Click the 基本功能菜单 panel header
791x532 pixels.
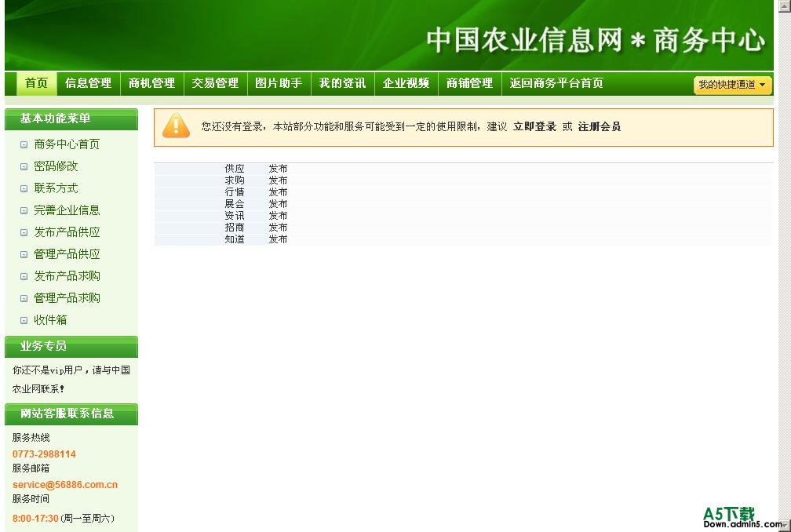point(71,119)
